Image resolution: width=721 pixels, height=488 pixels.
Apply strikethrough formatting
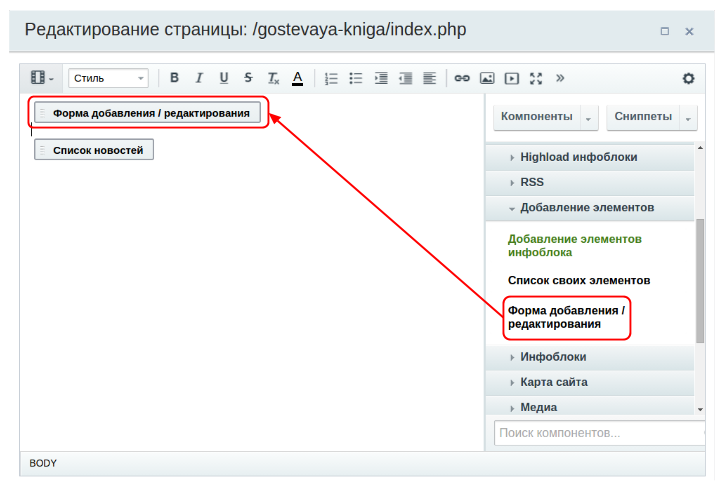click(x=248, y=78)
